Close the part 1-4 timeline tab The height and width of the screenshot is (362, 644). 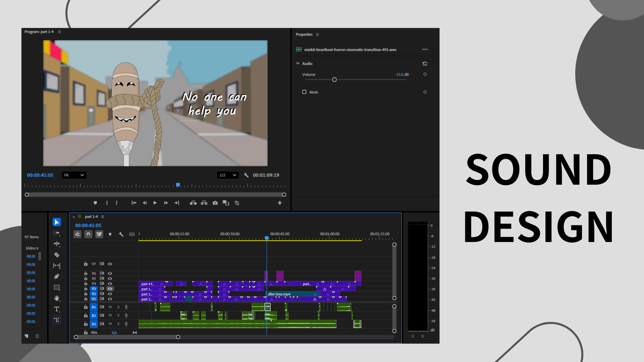tap(74, 217)
